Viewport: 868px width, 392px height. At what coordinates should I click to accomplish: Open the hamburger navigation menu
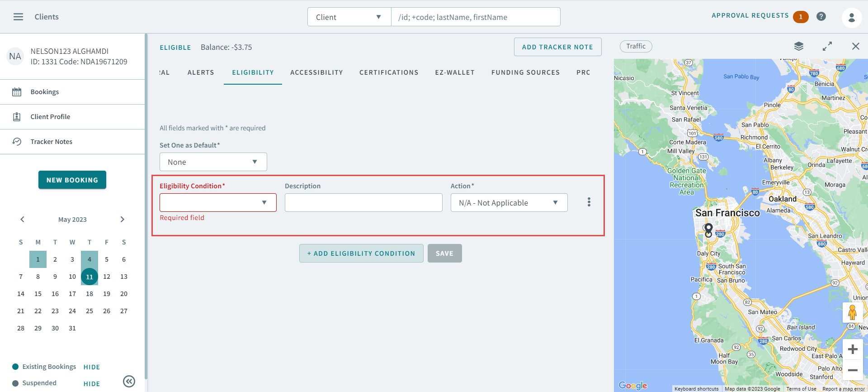point(18,17)
